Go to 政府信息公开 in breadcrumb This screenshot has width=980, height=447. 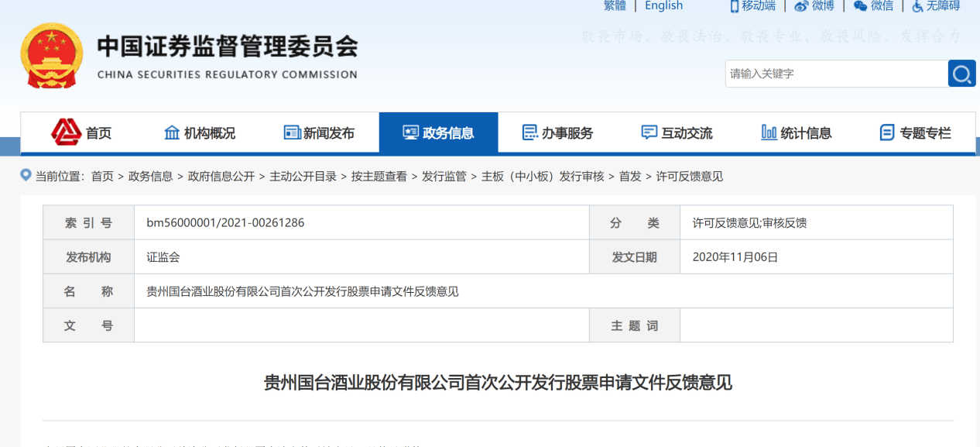pos(221,177)
